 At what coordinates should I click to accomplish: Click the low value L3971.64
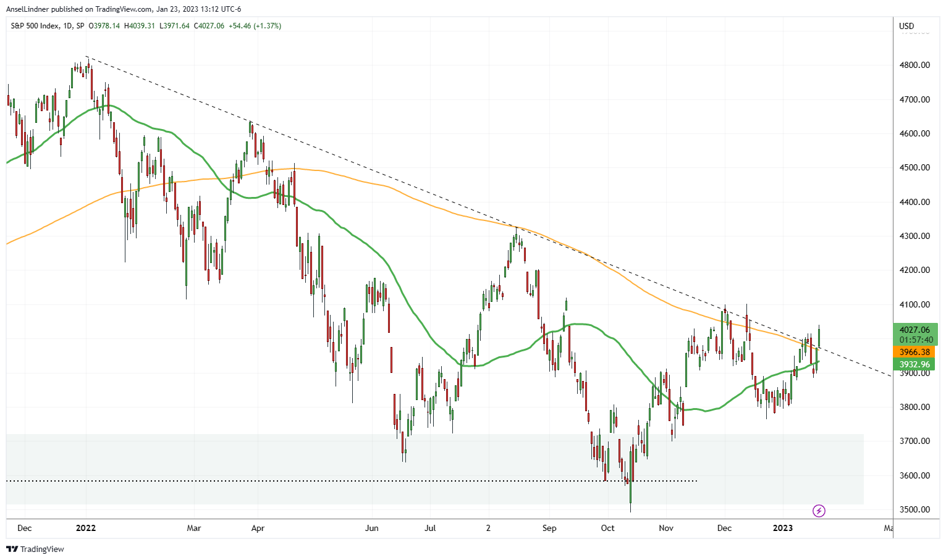(174, 26)
